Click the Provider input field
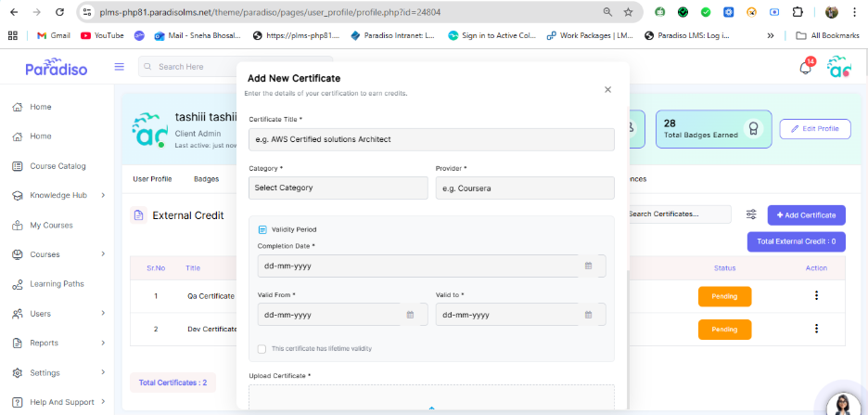This screenshot has height=415, width=868. click(524, 188)
